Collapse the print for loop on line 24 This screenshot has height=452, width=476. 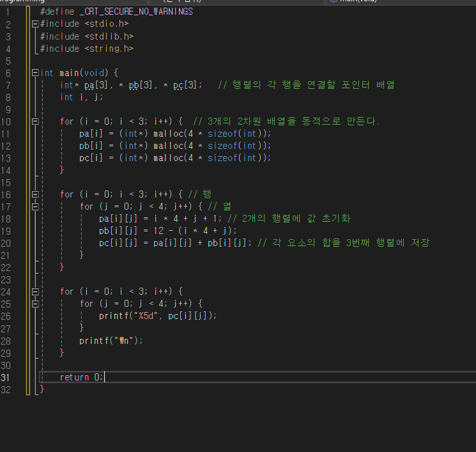tap(35, 292)
